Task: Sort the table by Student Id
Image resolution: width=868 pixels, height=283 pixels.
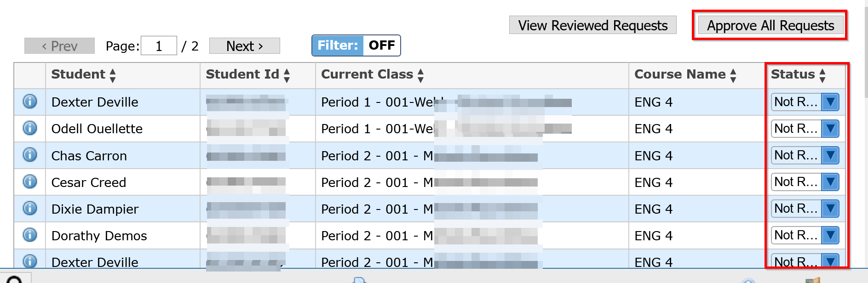Action: click(x=286, y=74)
